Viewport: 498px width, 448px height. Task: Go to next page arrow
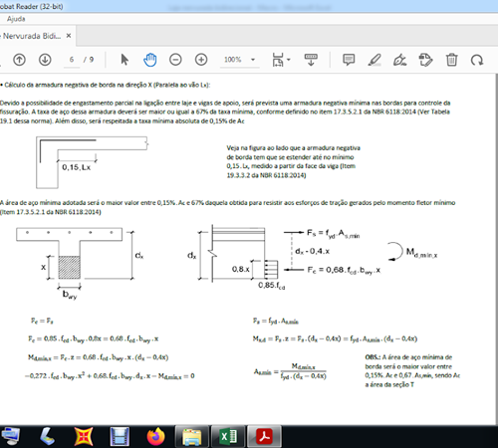(45, 60)
